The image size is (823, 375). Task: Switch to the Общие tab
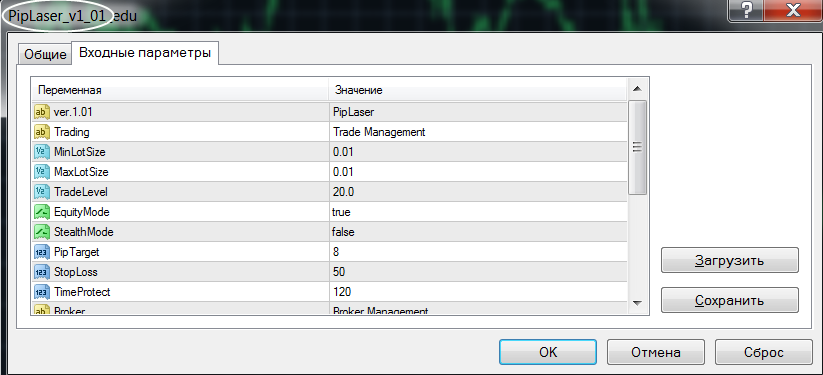[45, 55]
